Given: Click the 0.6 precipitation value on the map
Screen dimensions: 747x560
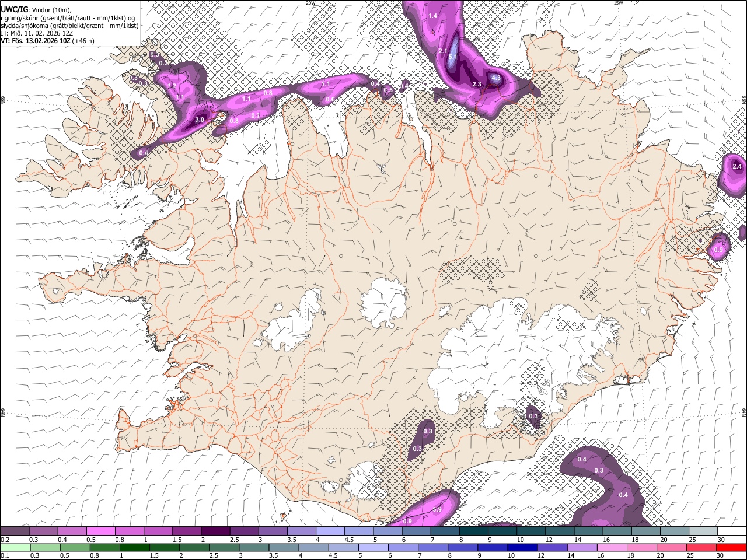Looking at the screenshot, I should coord(330,100).
